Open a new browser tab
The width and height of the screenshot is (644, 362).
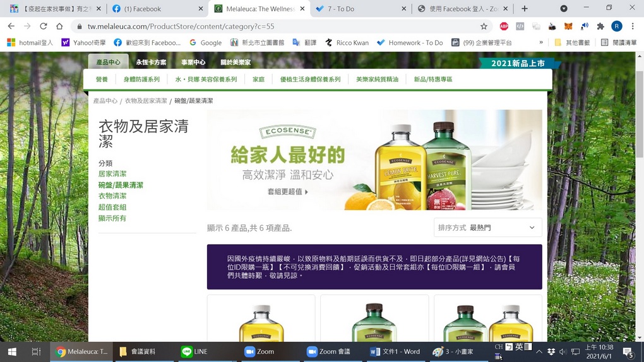click(525, 9)
